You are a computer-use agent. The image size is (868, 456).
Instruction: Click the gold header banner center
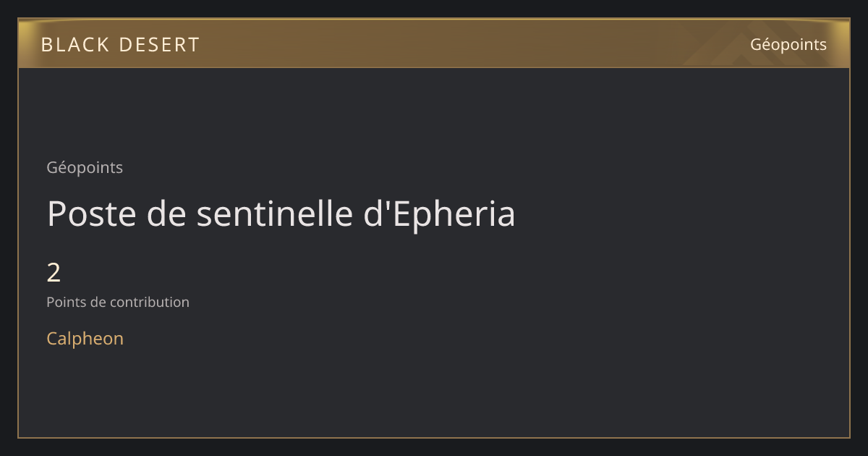(434, 43)
